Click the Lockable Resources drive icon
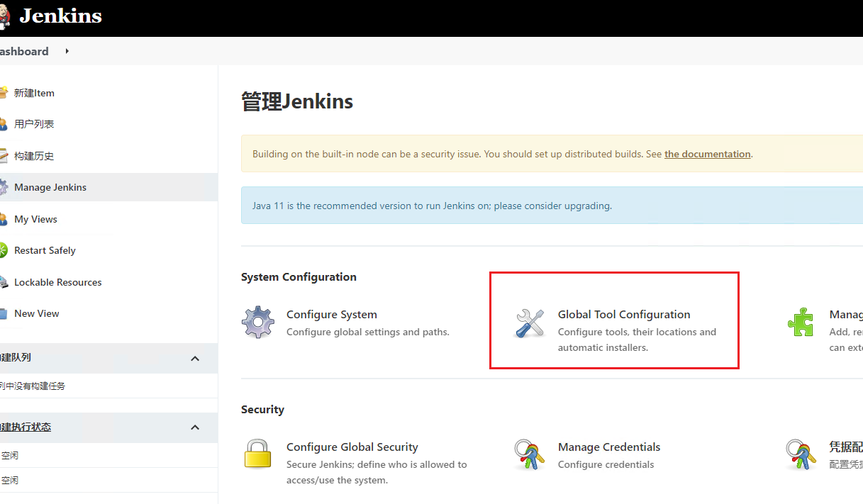 tap(4, 282)
